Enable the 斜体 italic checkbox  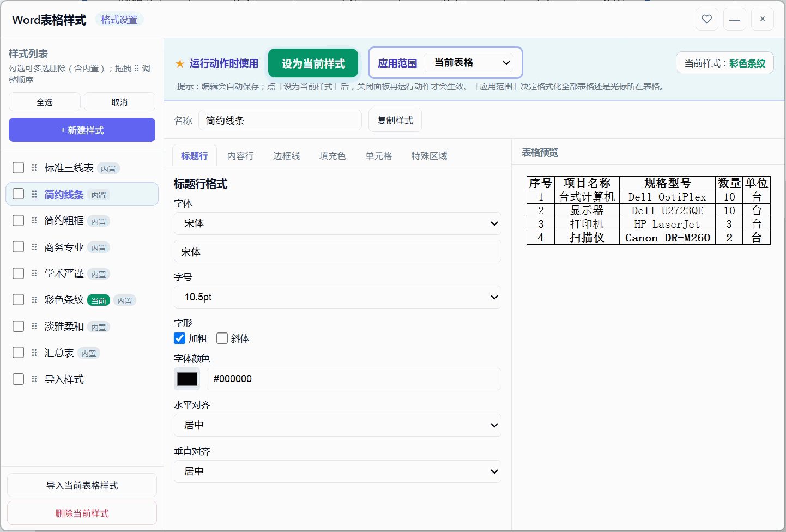tap(222, 338)
